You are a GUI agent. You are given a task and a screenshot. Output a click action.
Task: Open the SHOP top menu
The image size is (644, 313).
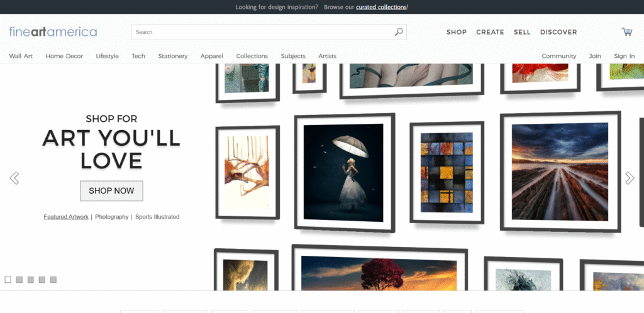point(457,32)
